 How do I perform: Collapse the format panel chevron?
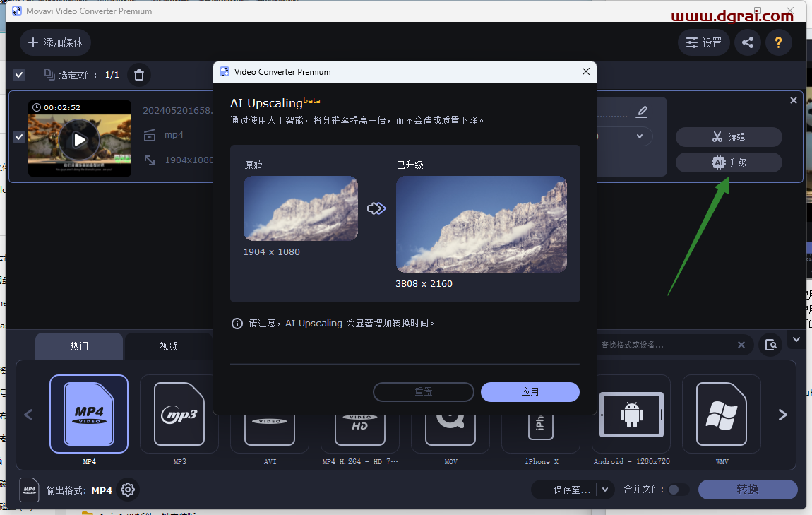(796, 340)
